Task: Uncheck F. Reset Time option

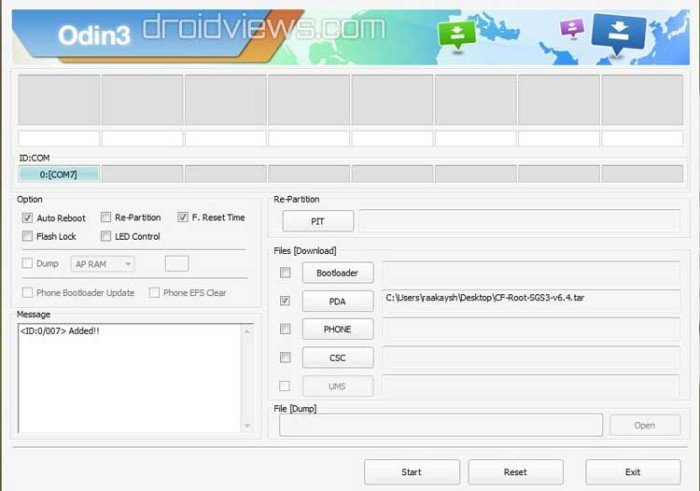Action: click(x=183, y=217)
